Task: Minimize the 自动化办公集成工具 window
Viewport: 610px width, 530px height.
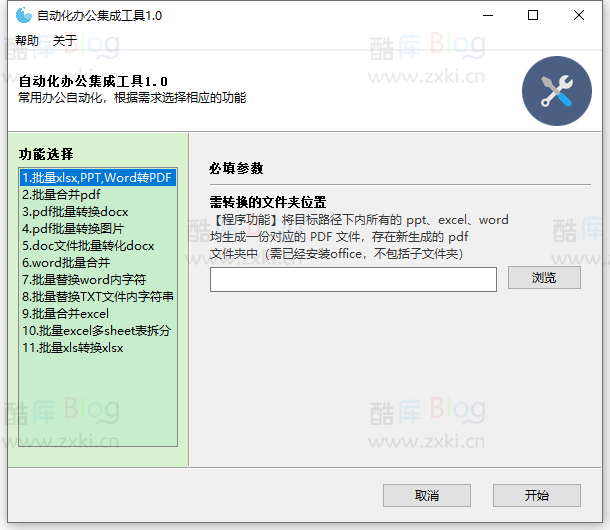Action: [x=488, y=16]
